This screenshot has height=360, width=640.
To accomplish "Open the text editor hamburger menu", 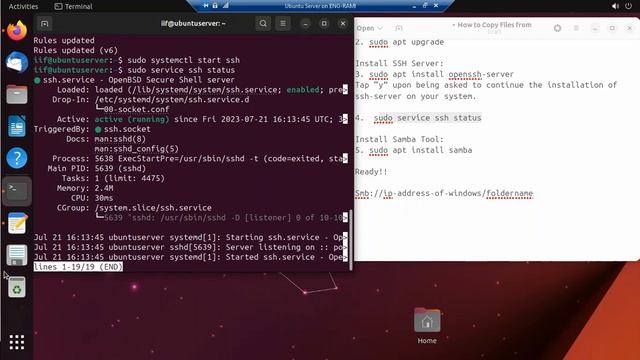I will (576, 28).
